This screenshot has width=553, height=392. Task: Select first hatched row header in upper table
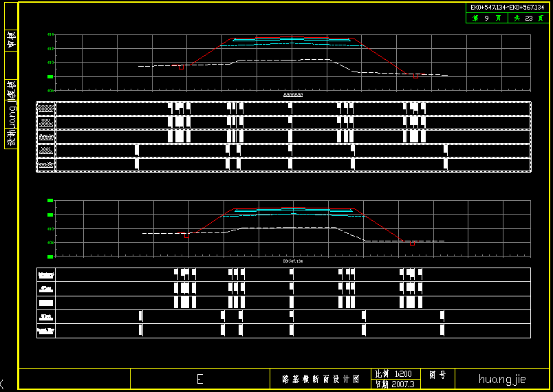46,109
